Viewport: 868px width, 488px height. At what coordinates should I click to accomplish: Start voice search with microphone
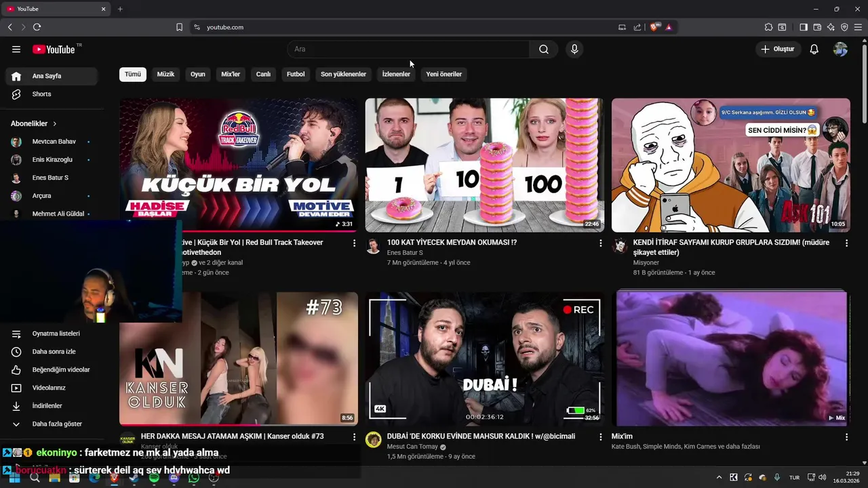[574, 49]
